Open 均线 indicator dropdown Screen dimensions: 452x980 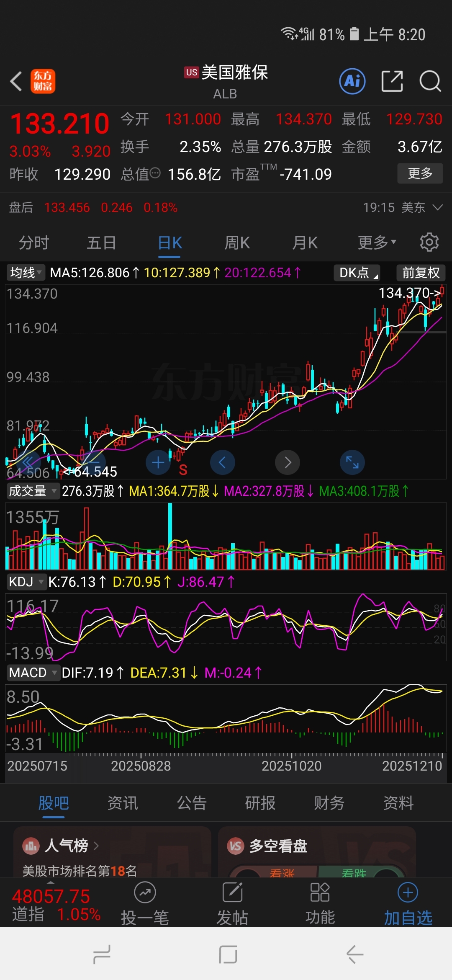[25, 273]
